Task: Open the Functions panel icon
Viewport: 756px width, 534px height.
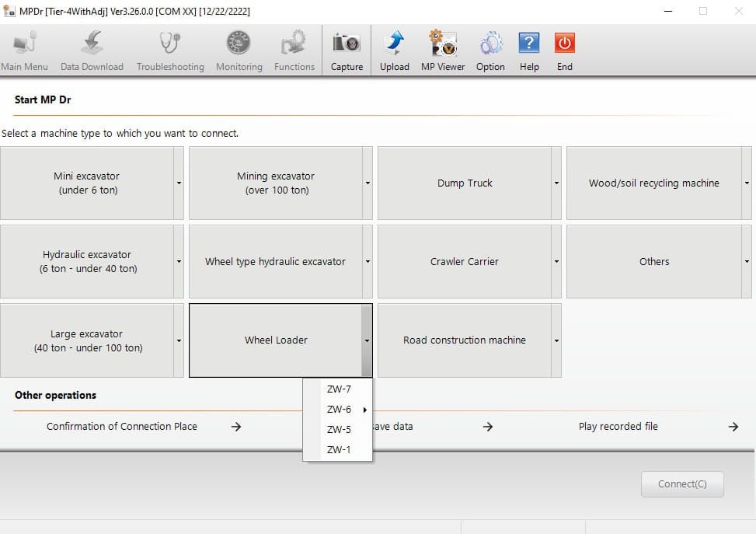Action: click(294, 49)
